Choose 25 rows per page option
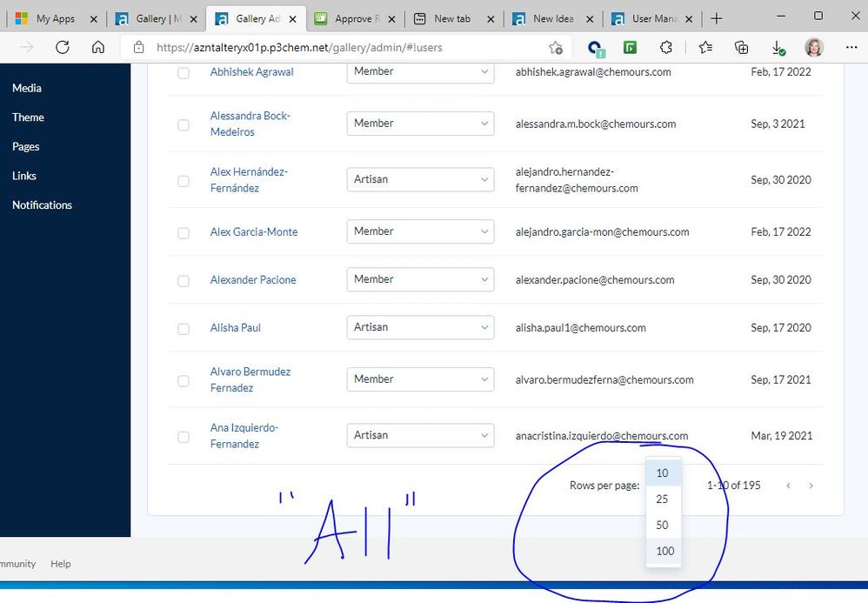 pyautogui.click(x=664, y=499)
